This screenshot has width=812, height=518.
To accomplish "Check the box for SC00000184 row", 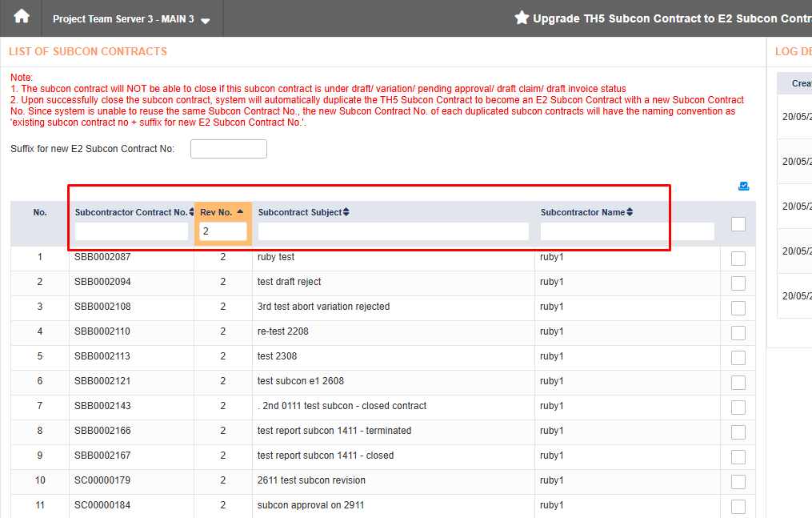I will (x=738, y=507).
